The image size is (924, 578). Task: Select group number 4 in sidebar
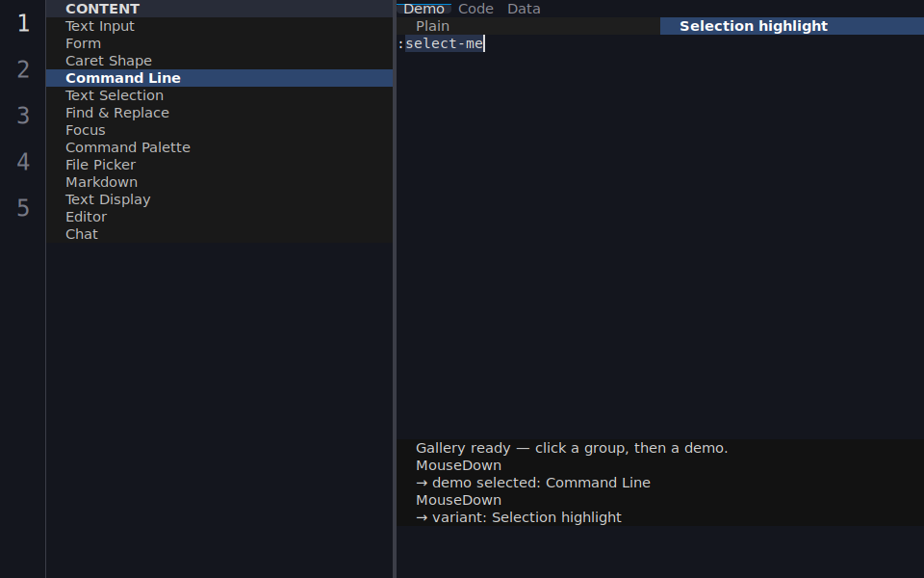click(x=23, y=162)
